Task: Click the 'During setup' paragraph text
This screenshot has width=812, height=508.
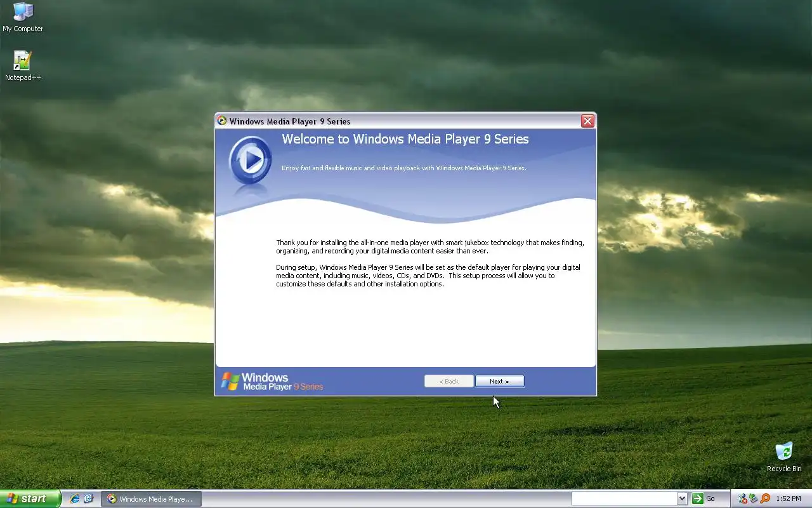Action: point(428,276)
